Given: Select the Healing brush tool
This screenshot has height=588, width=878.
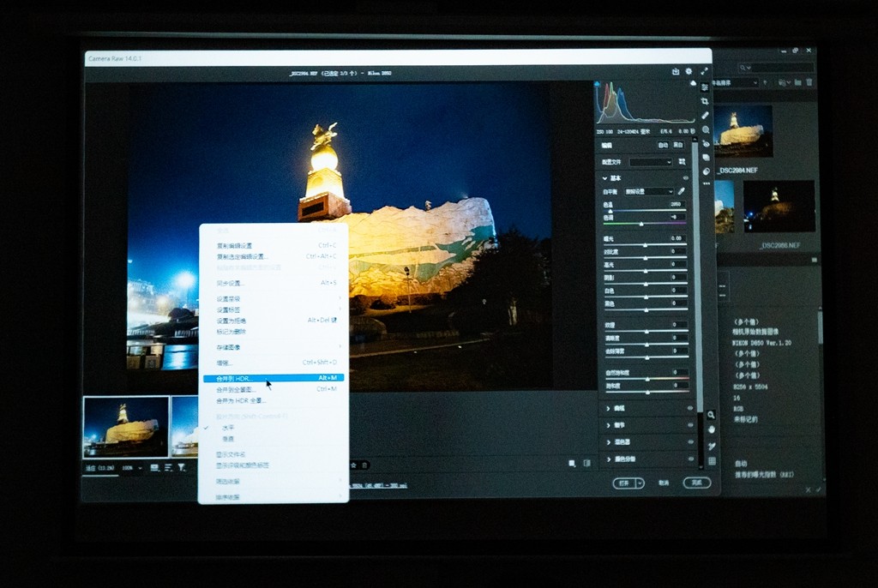Looking at the screenshot, I should click(x=705, y=116).
